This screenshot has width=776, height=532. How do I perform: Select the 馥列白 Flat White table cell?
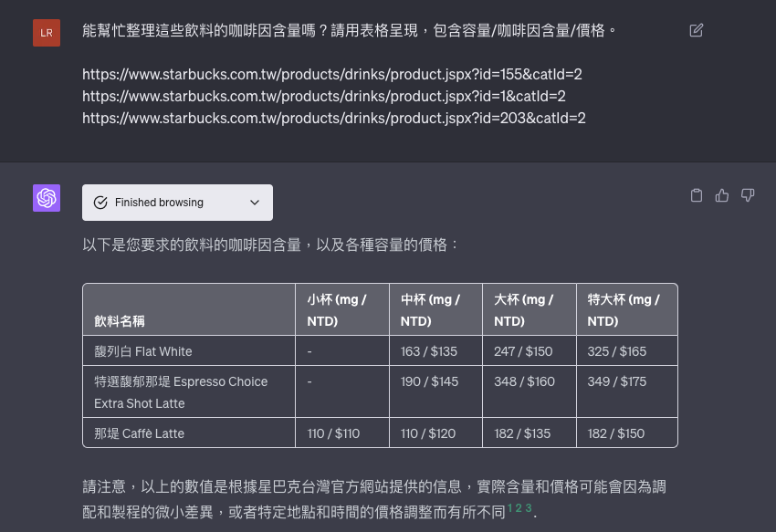point(143,351)
